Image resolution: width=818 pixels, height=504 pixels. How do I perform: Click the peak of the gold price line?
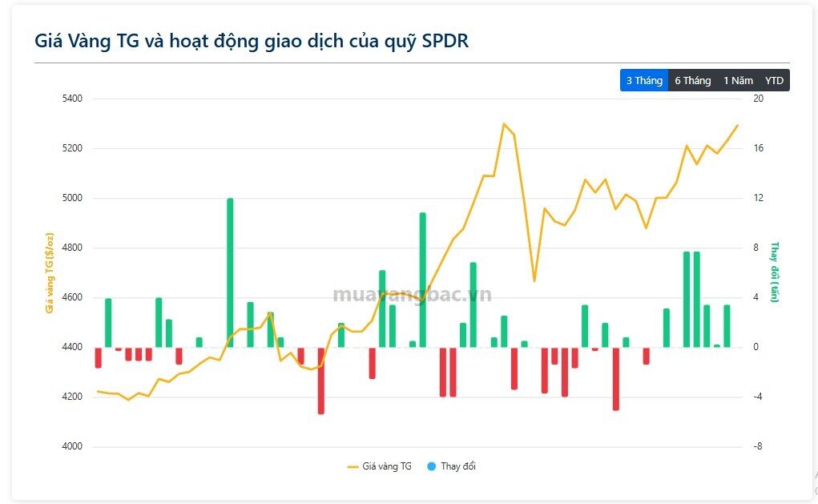(505, 124)
